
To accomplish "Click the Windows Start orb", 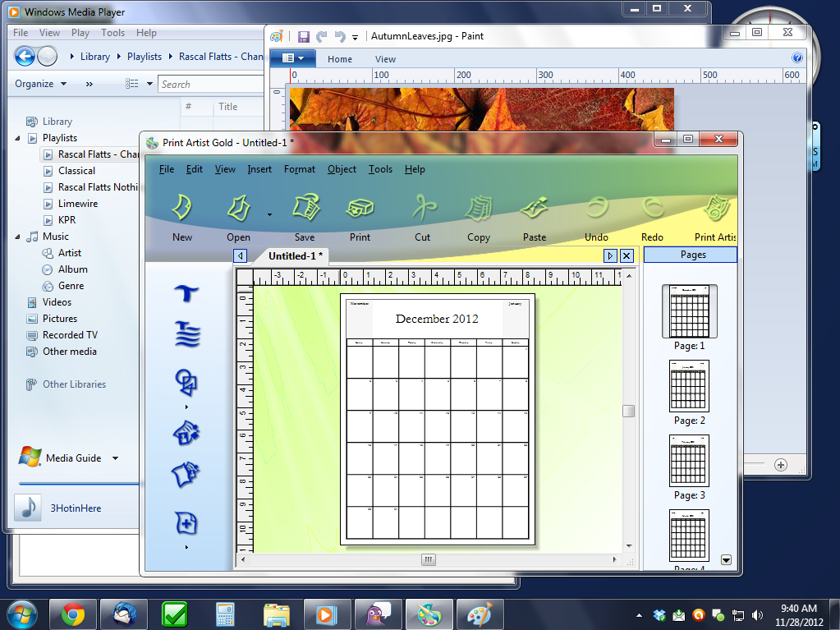I will [x=22, y=614].
